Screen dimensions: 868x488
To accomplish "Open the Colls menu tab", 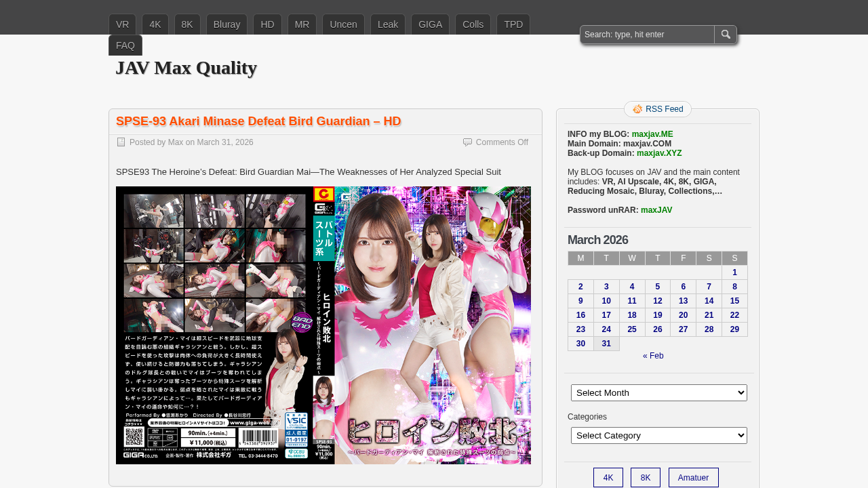I will (473, 24).
